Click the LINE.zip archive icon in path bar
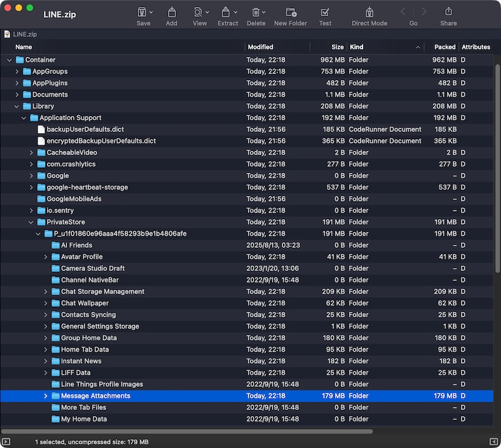This screenshot has width=501, height=448. coord(7,34)
